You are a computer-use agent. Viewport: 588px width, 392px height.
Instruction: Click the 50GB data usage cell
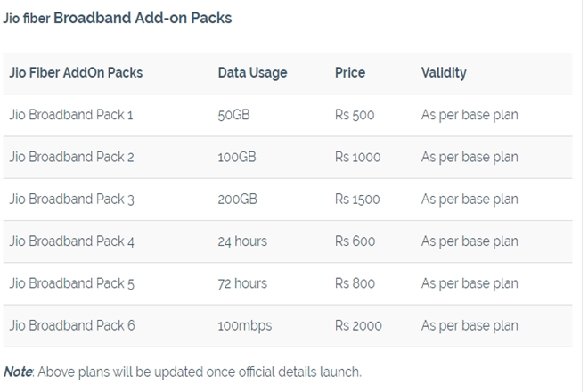[234, 115]
